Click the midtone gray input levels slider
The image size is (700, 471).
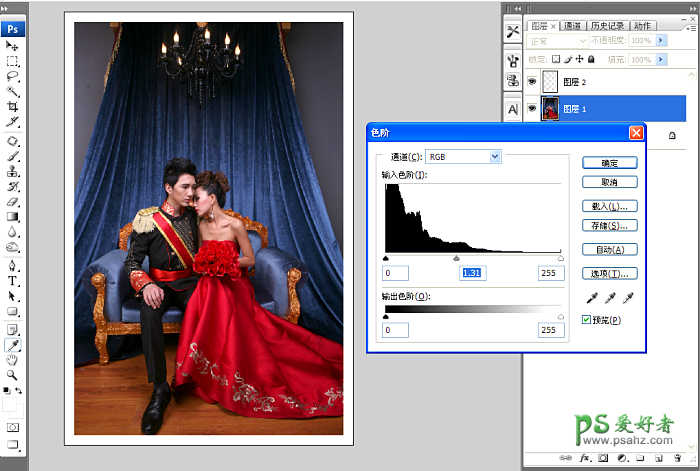pos(456,258)
